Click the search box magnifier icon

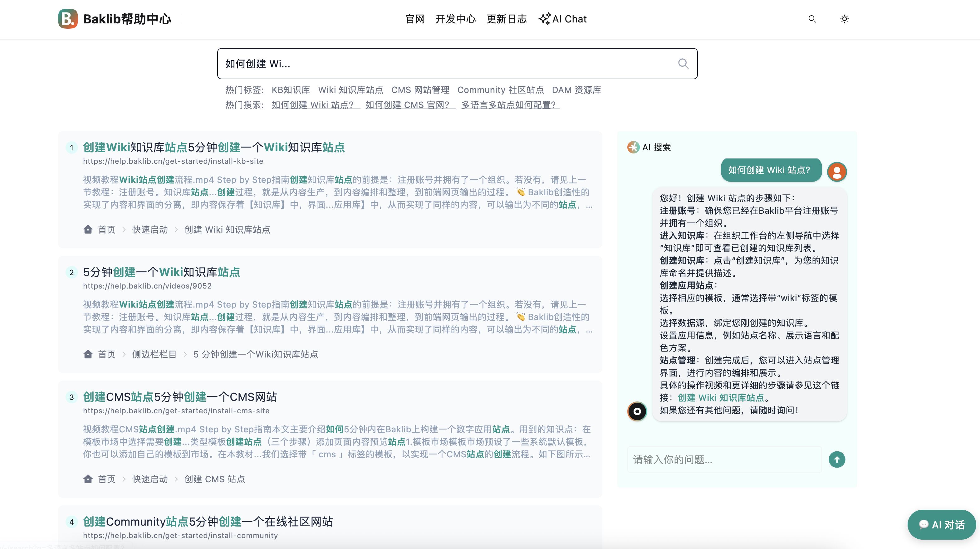[683, 64]
